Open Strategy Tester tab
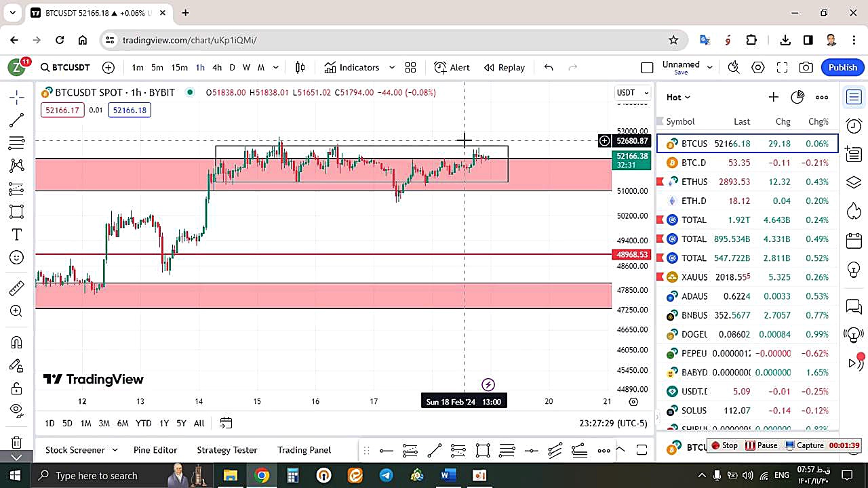The image size is (868, 488). (227, 450)
